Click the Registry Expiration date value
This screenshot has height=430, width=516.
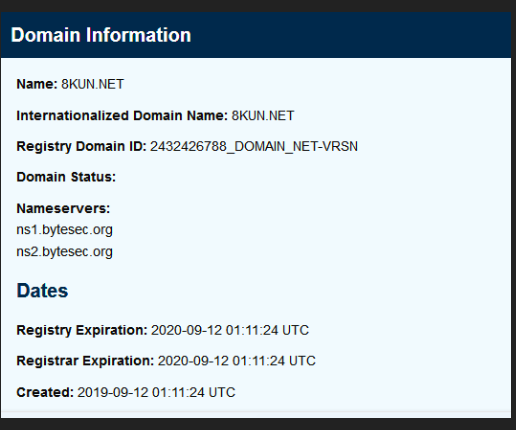[x=230, y=330]
